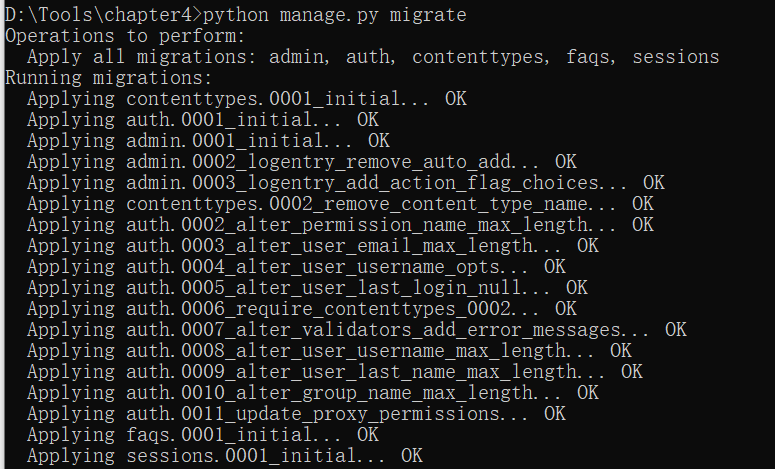Click the auth.0001_initial migration line
775x469 pixels.
pos(202,119)
